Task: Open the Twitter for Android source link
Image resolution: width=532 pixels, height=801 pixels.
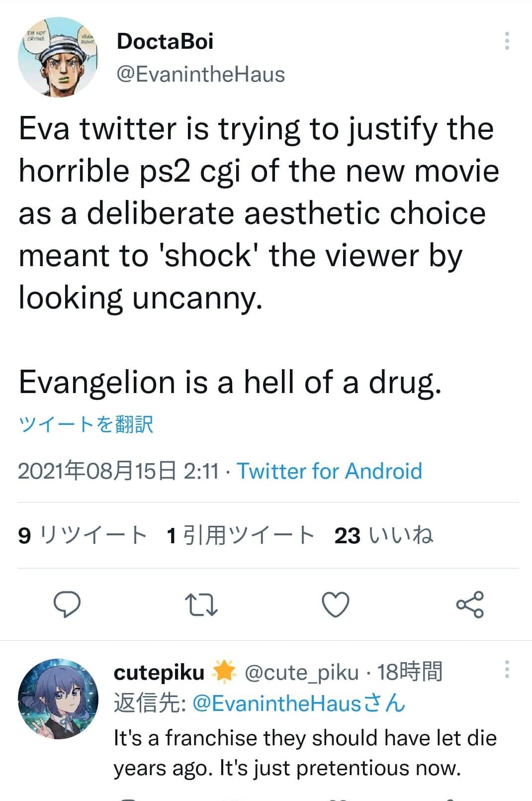Action: pyautogui.click(x=329, y=471)
